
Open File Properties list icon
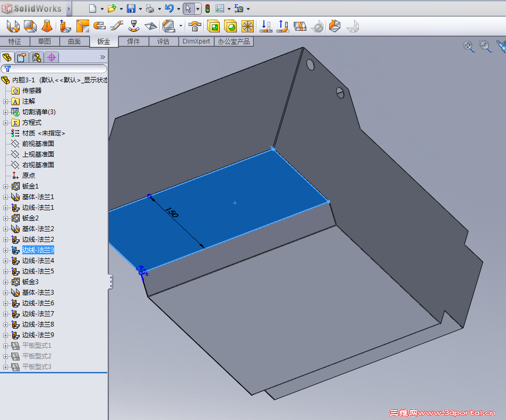[x=220, y=8]
